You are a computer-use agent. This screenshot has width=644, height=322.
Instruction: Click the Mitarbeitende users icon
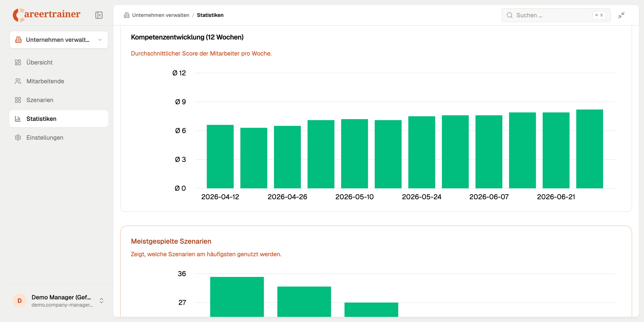pos(18,81)
